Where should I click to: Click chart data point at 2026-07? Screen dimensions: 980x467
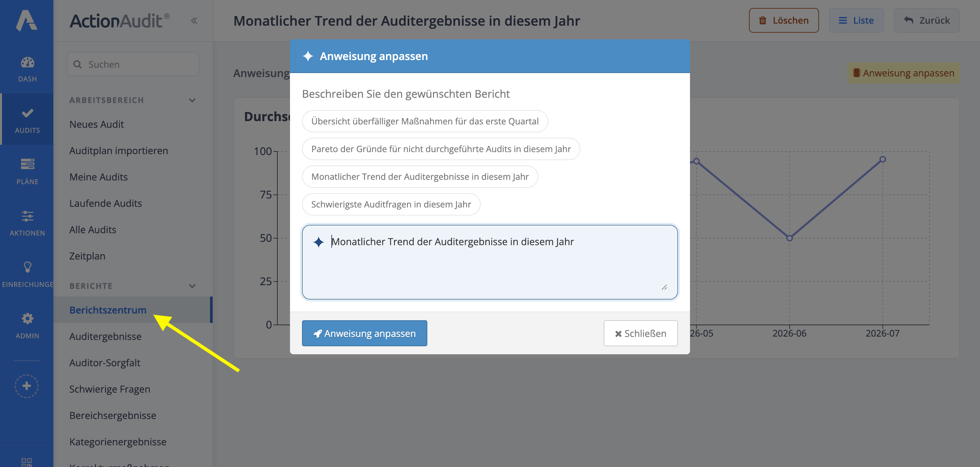point(883,159)
